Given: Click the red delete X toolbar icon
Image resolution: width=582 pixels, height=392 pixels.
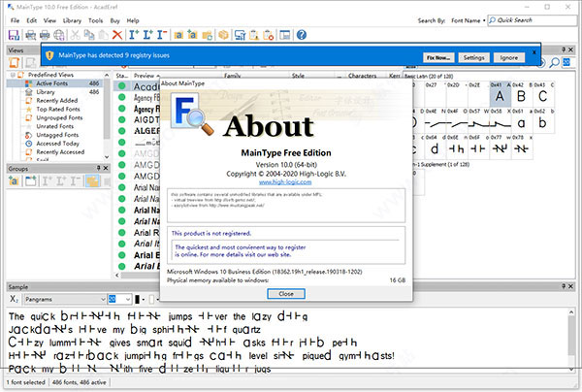Looking at the screenshot, I should point(117,34).
